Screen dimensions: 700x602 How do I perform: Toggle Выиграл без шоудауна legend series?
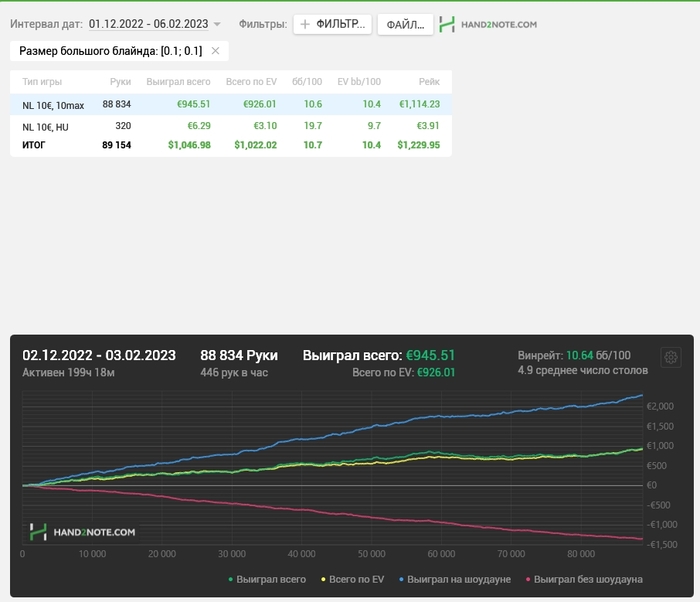[x=584, y=579]
